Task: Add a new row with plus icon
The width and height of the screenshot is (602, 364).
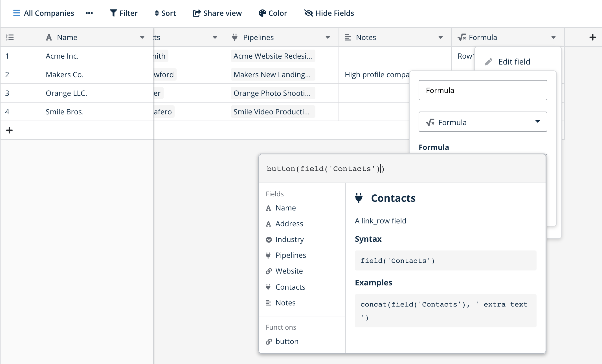Action: click(x=9, y=130)
